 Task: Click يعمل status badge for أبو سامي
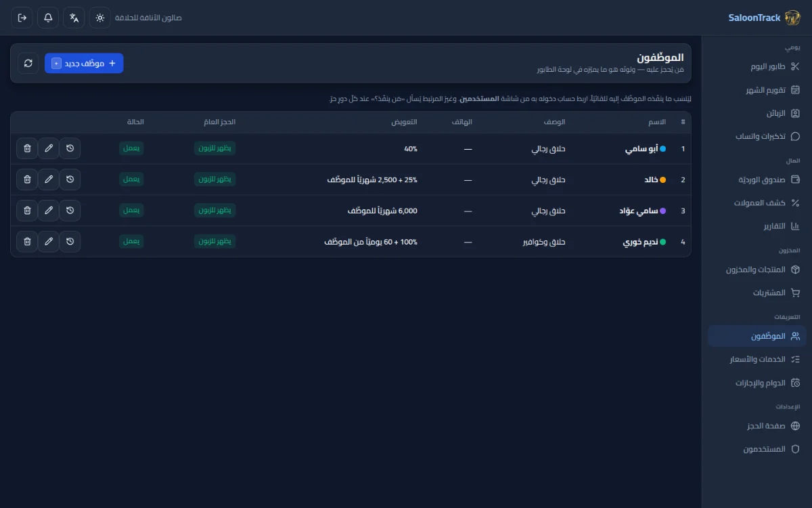132,148
